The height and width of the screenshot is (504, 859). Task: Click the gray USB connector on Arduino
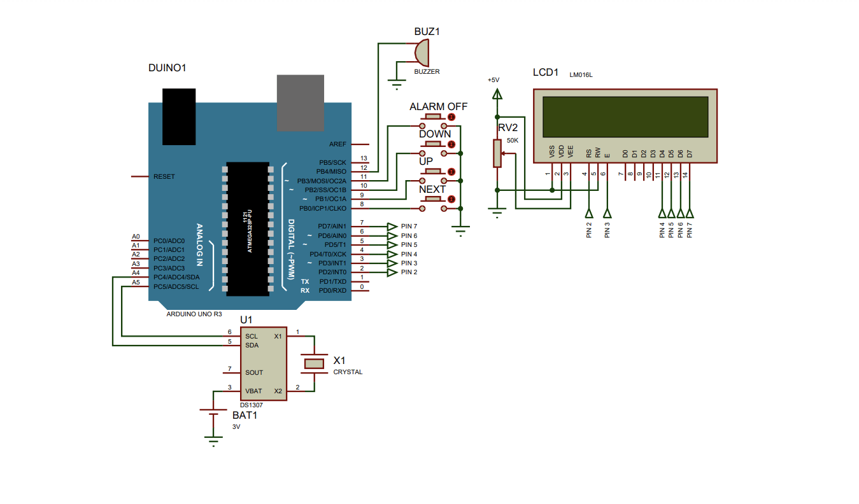300,103
